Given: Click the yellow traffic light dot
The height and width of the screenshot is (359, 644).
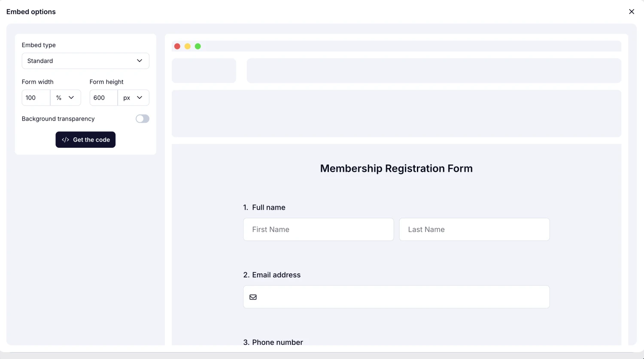Looking at the screenshot, I should (188, 46).
